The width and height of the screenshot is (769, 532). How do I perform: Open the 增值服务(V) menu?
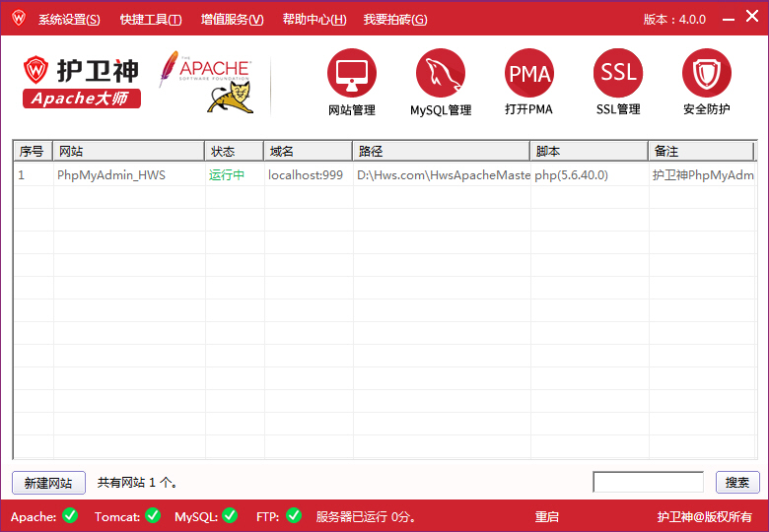click(233, 20)
